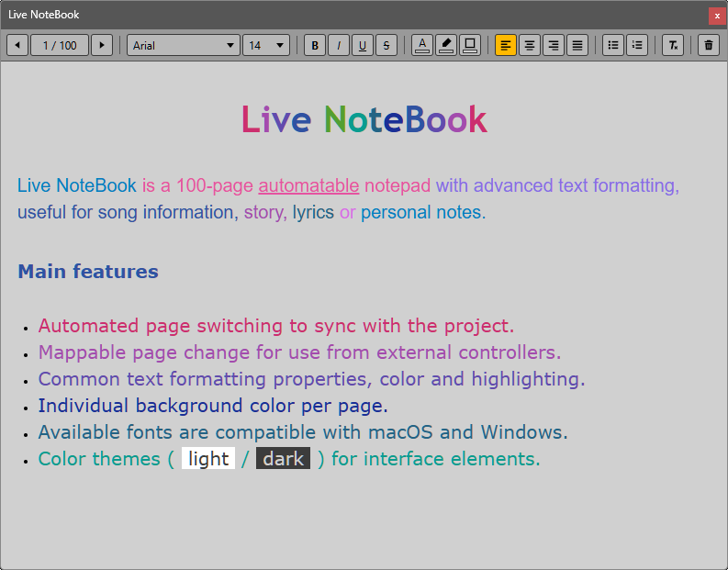728x570 pixels.
Task: Click the Mappable page change bullet
Action: [x=300, y=352]
